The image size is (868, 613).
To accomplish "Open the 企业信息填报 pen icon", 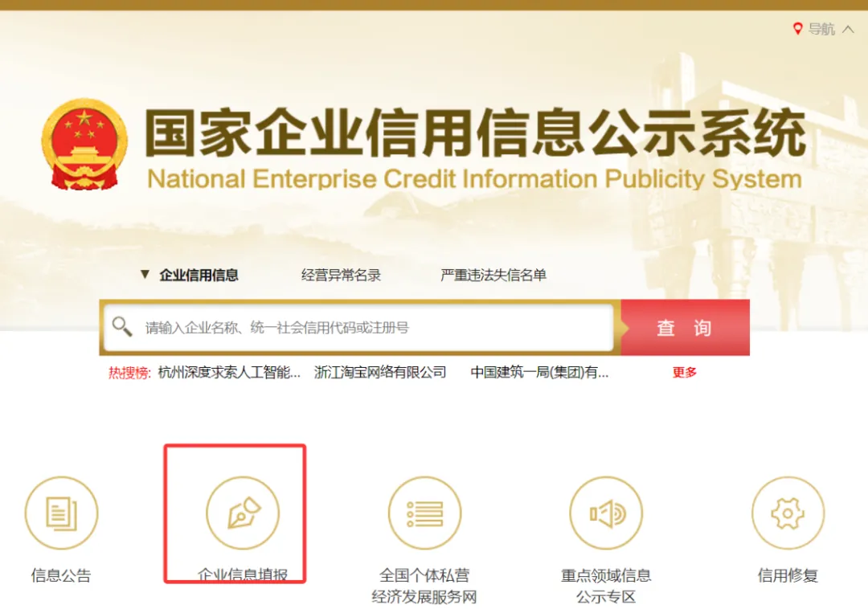I will click(243, 513).
